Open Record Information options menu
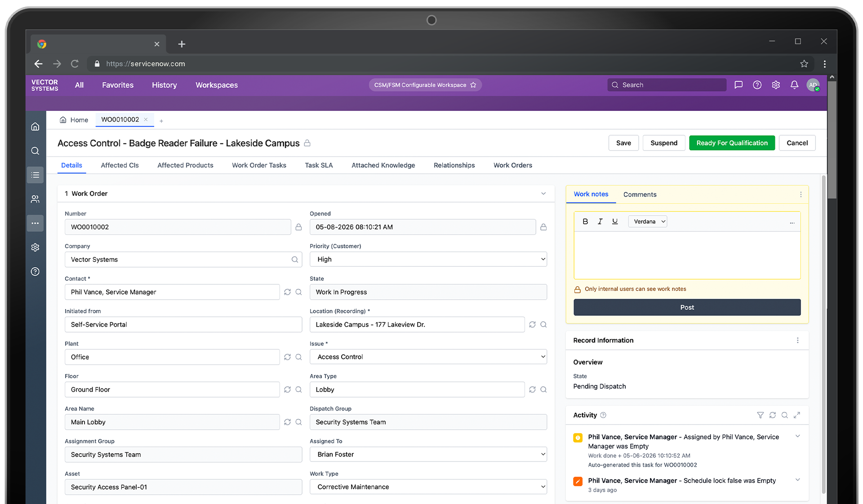This screenshot has width=863, height=504. tap(798, 340)
